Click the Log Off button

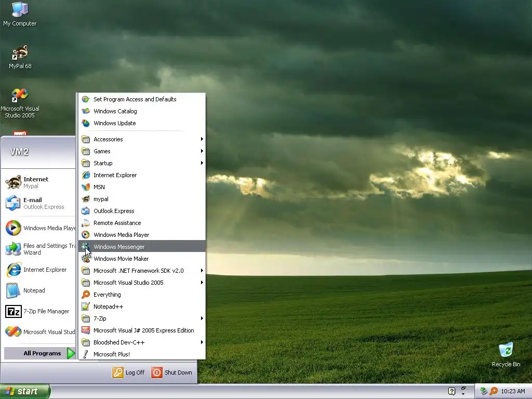pos(128,373)
